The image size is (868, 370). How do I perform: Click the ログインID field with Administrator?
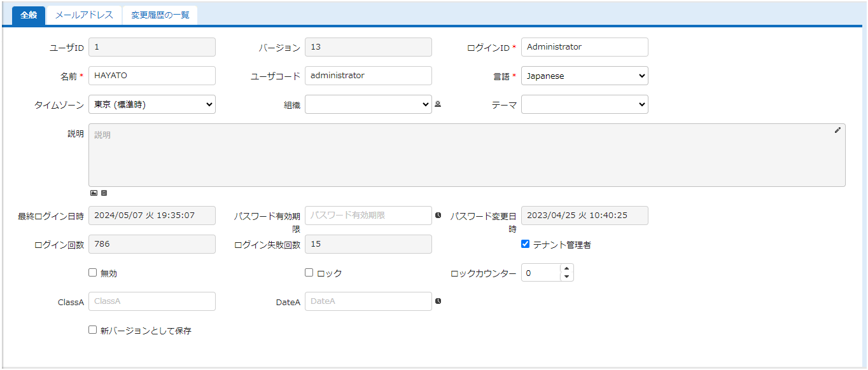585,47
